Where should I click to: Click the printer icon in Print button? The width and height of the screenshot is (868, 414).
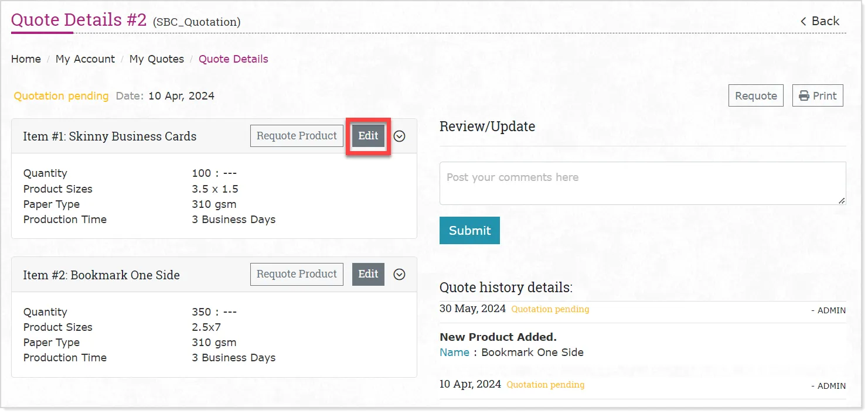(x=804, y=96)
